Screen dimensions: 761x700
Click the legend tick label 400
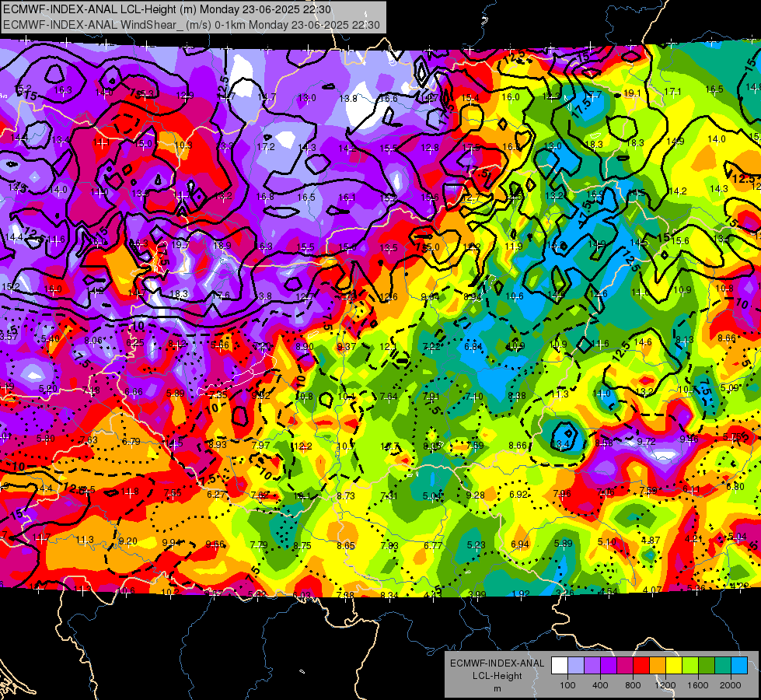[x=600, y=685]
